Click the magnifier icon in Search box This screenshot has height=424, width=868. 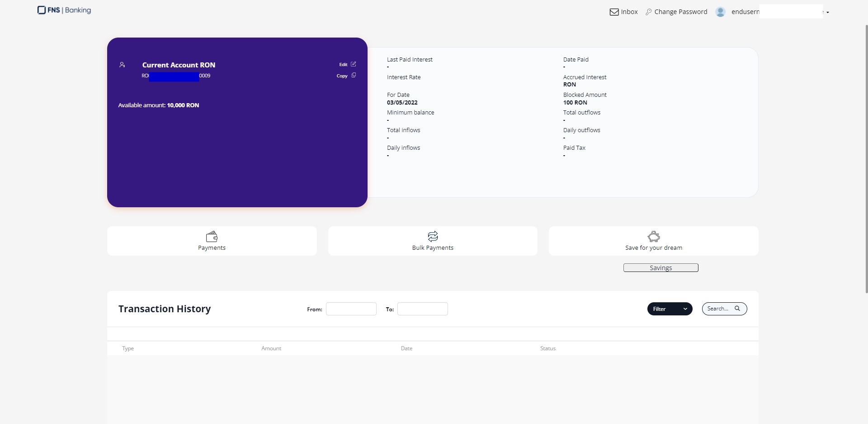click(x=737, y=309)
